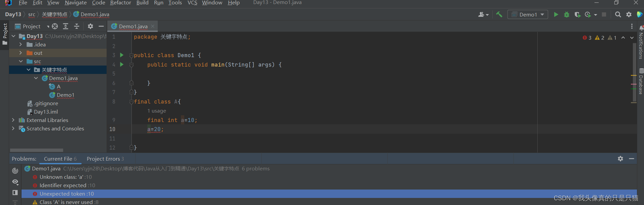Collapse Day13 project root node
Image resolution: width=644 pixels, height=205 pixels.
pos(13,36)
